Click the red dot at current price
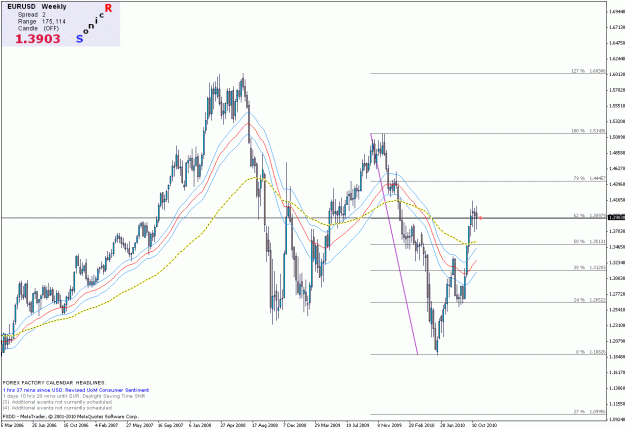Image resolution: width=625 pixels, height=429 pixels. 481,218
